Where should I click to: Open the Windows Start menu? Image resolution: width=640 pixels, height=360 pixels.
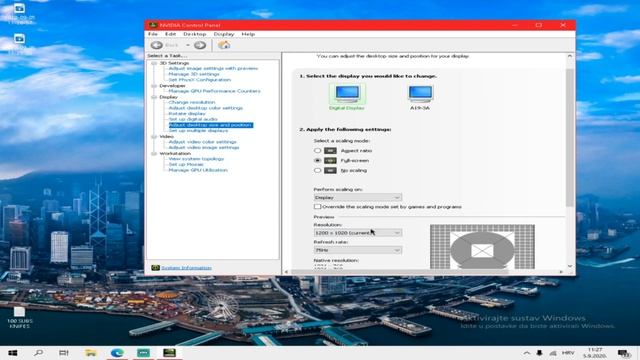tap(13, 353)
